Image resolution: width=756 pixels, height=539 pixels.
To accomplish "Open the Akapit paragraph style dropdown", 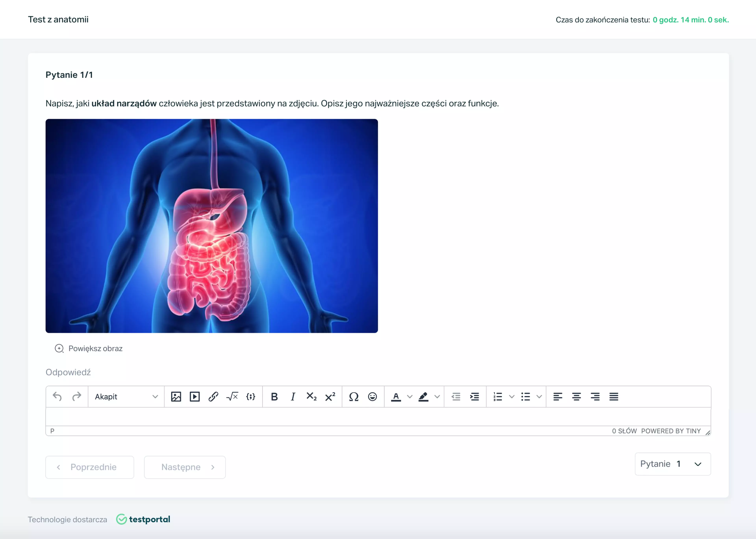I will [x=126, y=397].
